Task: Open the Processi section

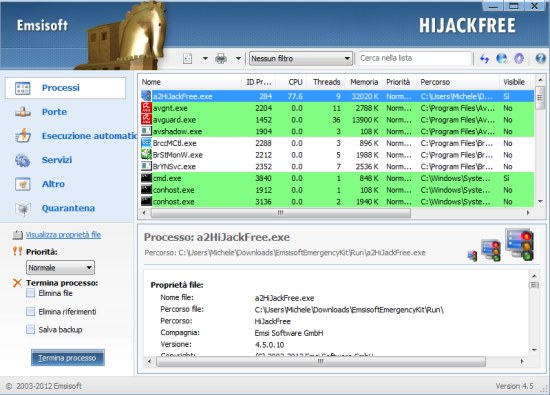Action: click(x=65, y=88)
